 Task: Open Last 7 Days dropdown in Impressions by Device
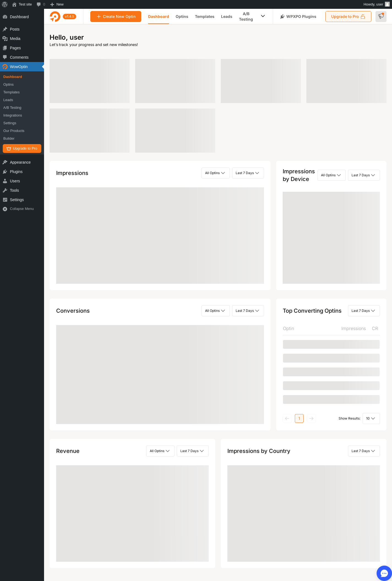[x=364, y=175]
